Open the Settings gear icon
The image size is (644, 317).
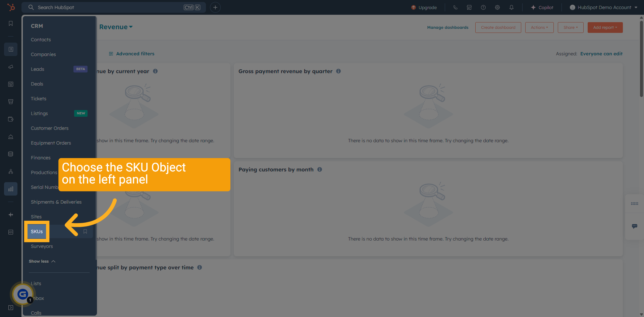(x=497, y=7)
